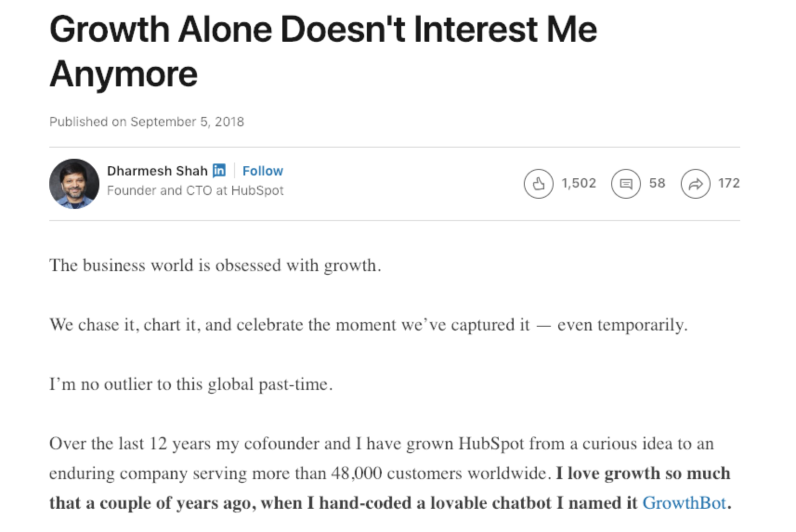View the 172 shares count

click(x=729, y=183)
